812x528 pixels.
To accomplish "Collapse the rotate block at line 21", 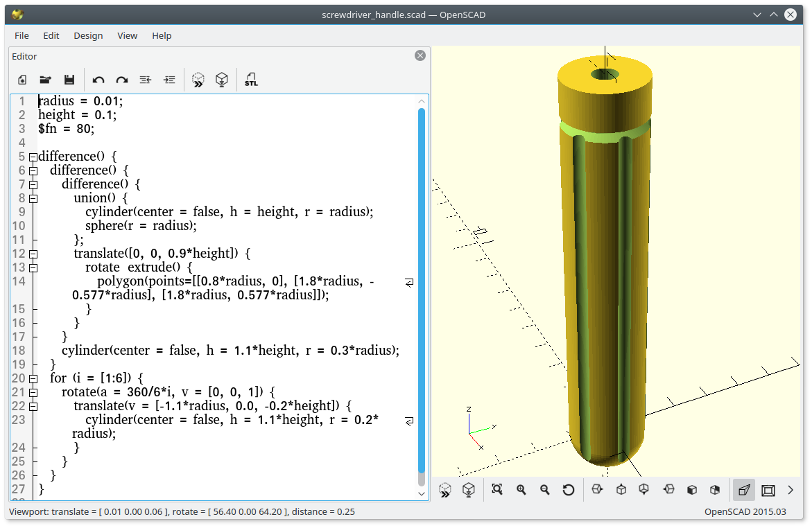I will [33, 392].
